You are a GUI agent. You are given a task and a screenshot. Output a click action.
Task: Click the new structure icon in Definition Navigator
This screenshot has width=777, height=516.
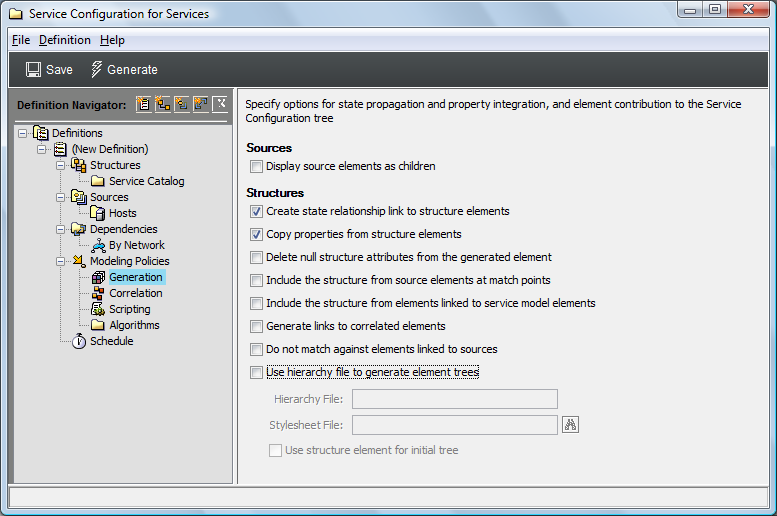[163, 104]
